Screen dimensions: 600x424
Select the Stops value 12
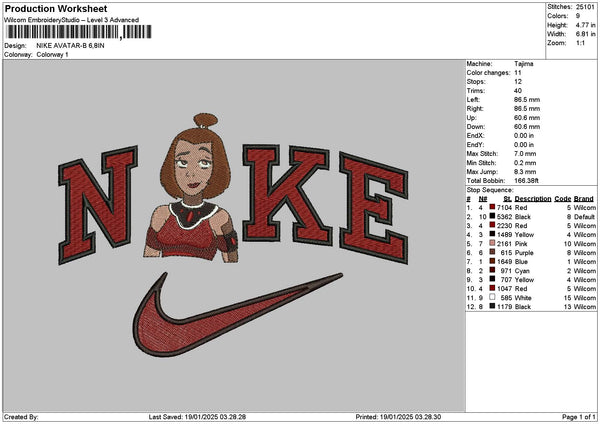(x=518, y=82)
